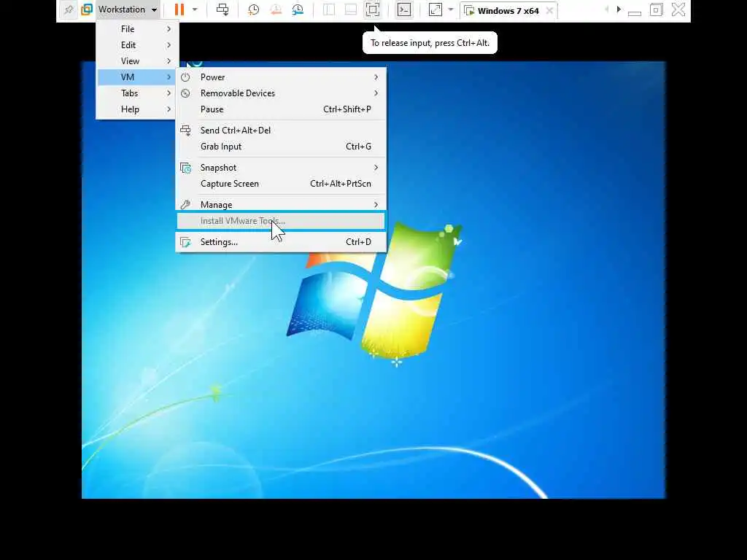The image size is (747, 560).
Task: Click the Removable Devices disc icon
Action: point(185,93)
